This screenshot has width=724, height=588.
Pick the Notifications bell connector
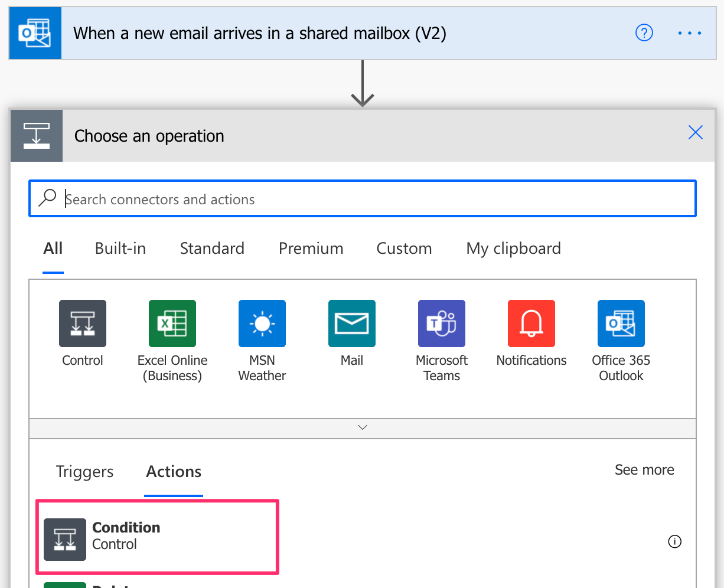point(531,324)
